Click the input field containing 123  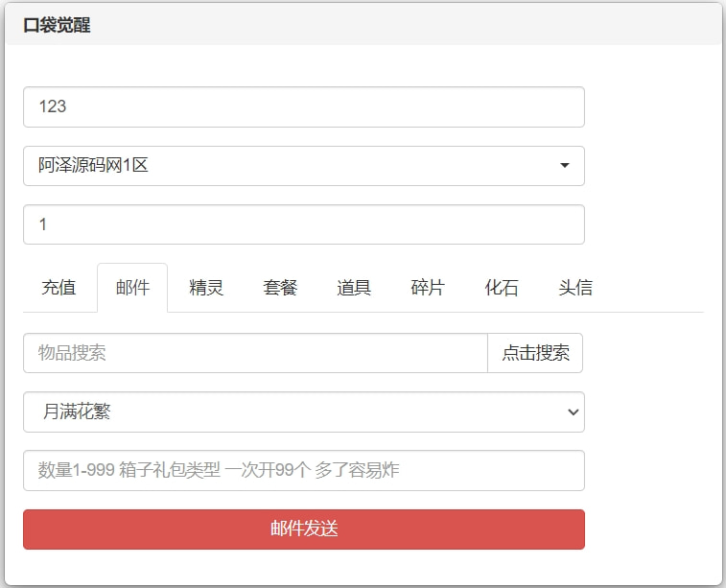pyautogui.click(x=303, y=106)
